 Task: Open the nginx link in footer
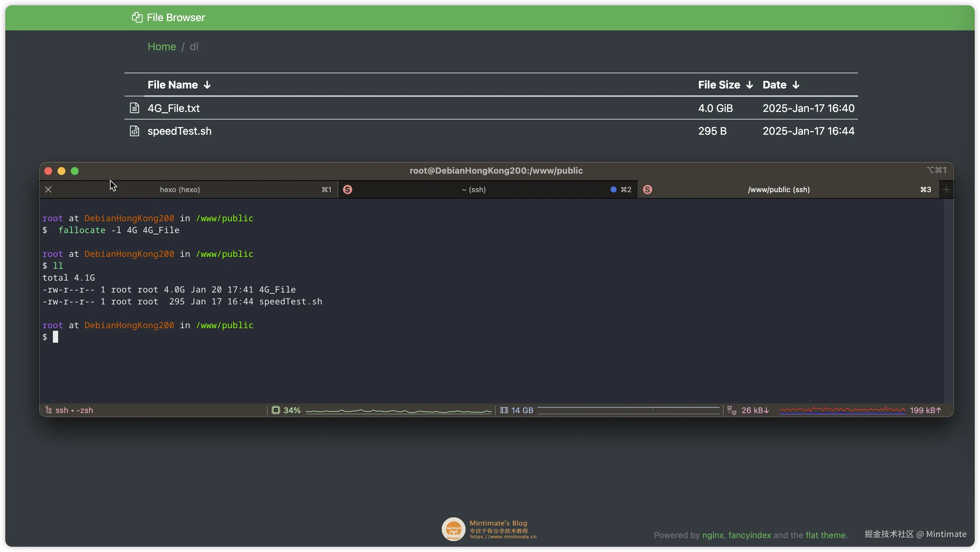tap(713, 535)
